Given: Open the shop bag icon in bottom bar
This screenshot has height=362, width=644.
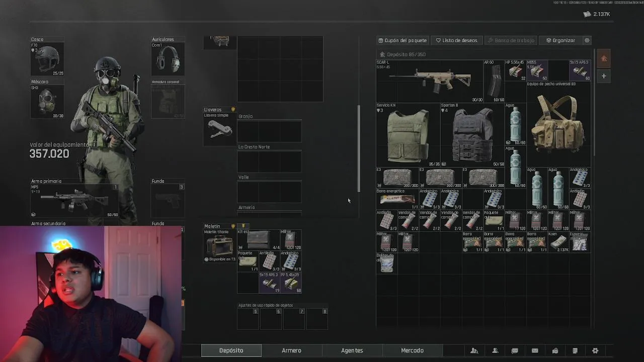Looking at the screenshot, I should click(x=555, y=350).
